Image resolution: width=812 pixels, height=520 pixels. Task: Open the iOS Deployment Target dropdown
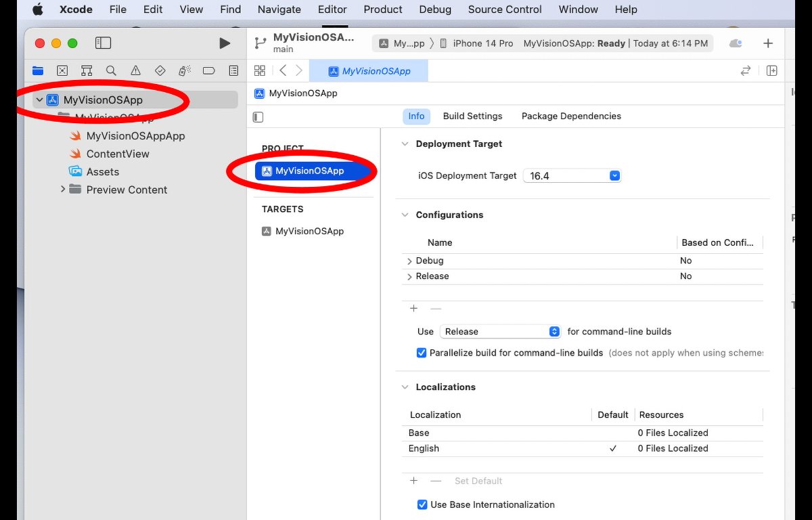pyautogui.click(x=572, y=175)
